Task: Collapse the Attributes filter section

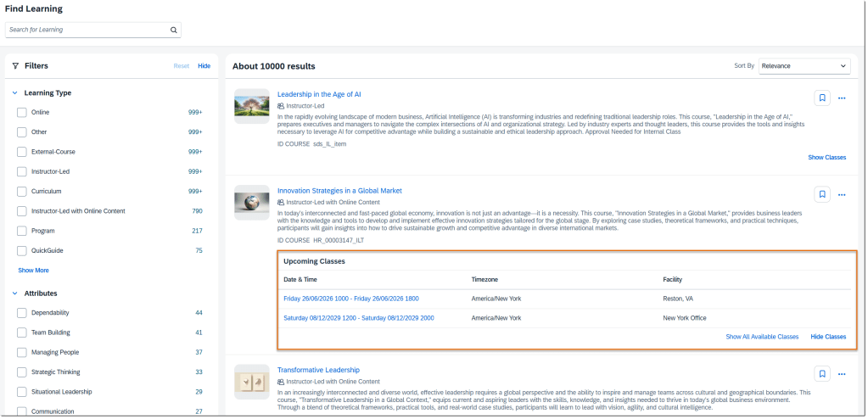Action: click(x=15, y=293)
